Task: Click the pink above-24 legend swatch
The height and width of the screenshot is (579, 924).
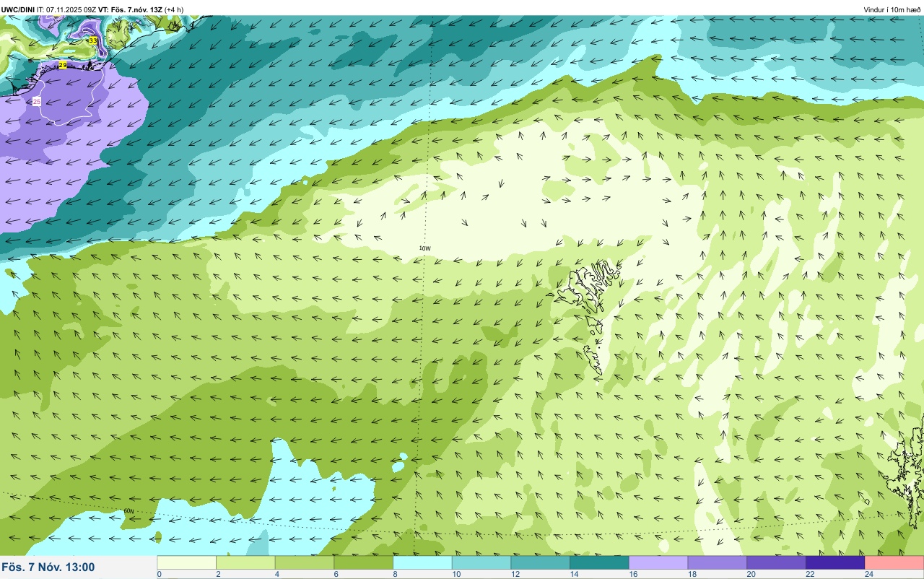Action: click(894, 562)
